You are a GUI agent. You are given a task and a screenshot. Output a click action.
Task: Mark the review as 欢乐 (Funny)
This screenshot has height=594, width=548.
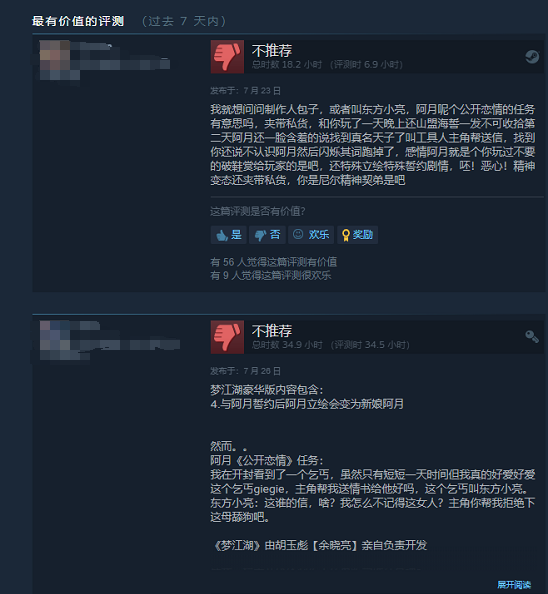coord(311,235)
